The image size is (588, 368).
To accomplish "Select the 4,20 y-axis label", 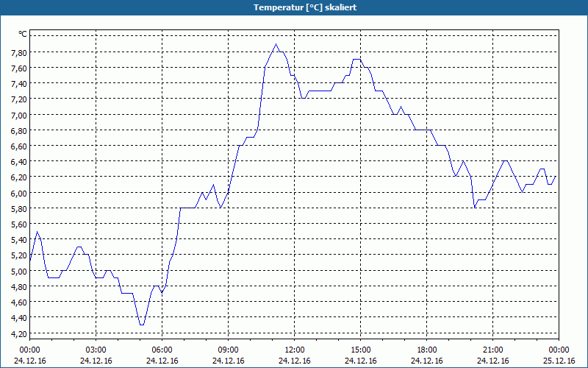I will pyautogui.click(x=19, y=334).
